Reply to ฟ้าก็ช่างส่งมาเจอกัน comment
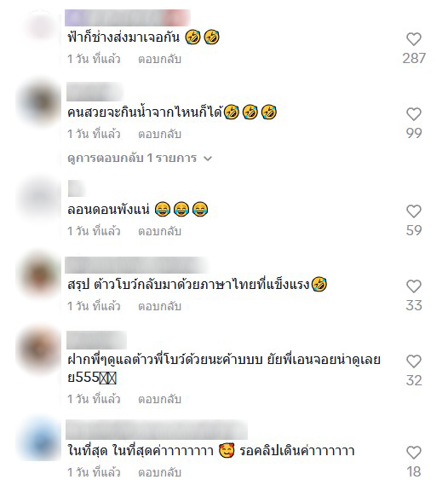The width and height of the screenshot is (448, 491). point(159,59)
